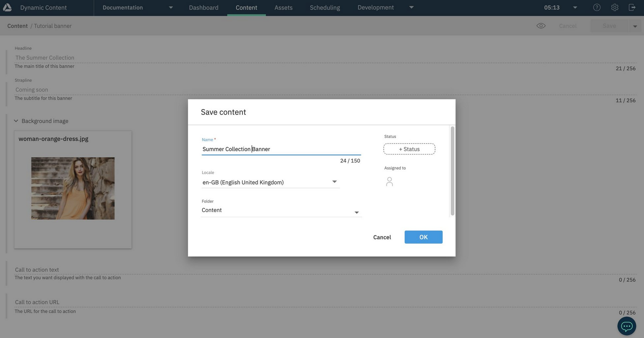Click the Amplience logo icon

click(x=7, y=8)
